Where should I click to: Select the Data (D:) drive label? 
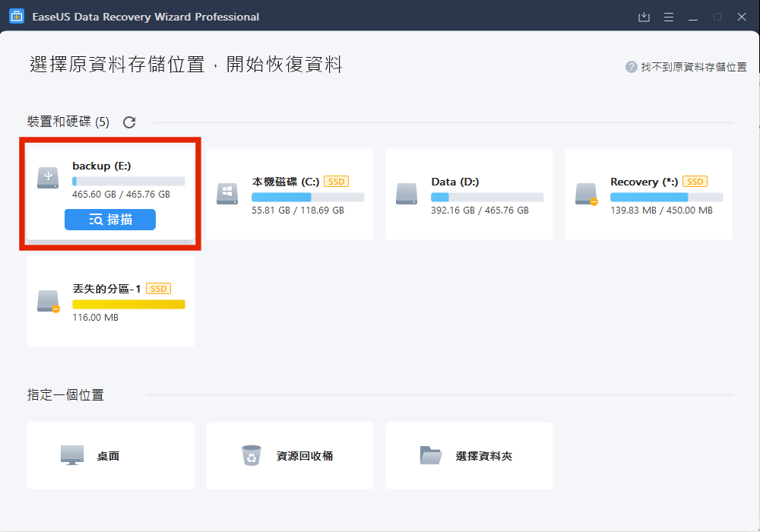pos(455,182)
